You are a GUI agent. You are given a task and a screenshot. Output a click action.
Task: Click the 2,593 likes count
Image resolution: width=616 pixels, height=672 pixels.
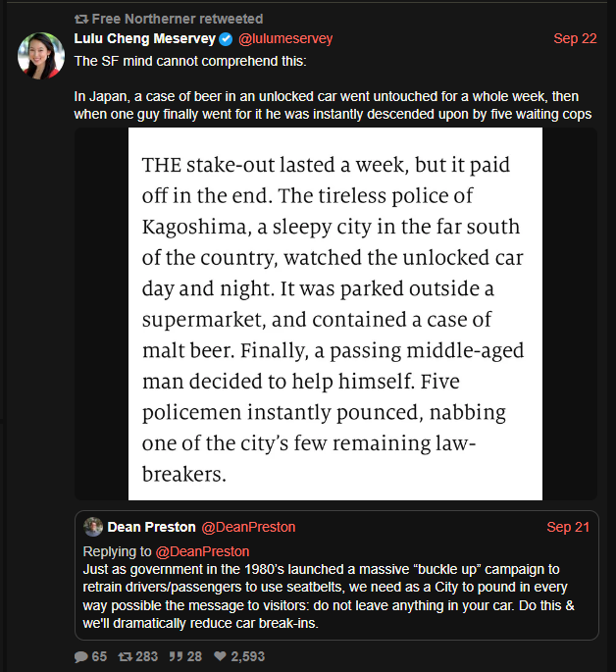pyautogui.click(x=247, y=656)
